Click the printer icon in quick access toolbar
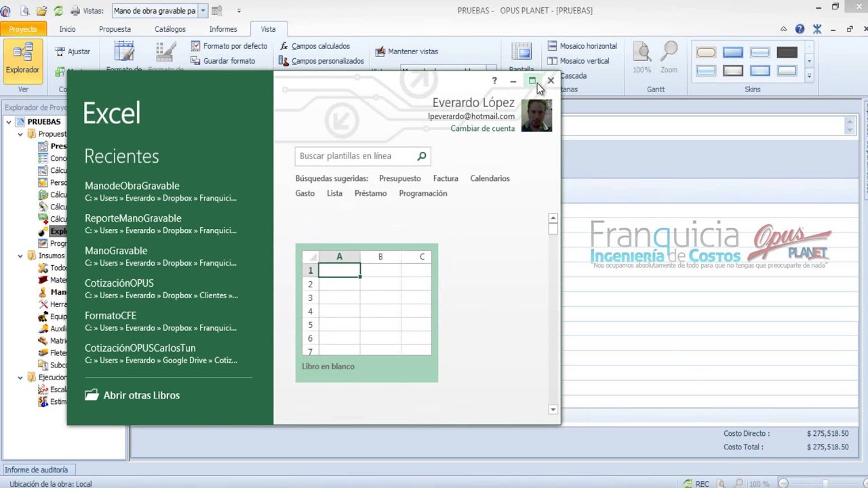The height and width of the screenshot is (488, 868). tap(75, 11)
